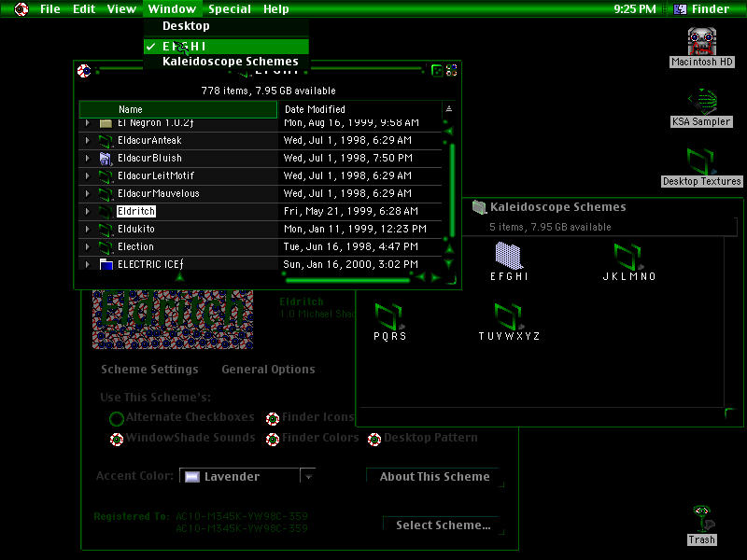
Task: Select P Q R S folder icon
Action: (x=389, y=316)
